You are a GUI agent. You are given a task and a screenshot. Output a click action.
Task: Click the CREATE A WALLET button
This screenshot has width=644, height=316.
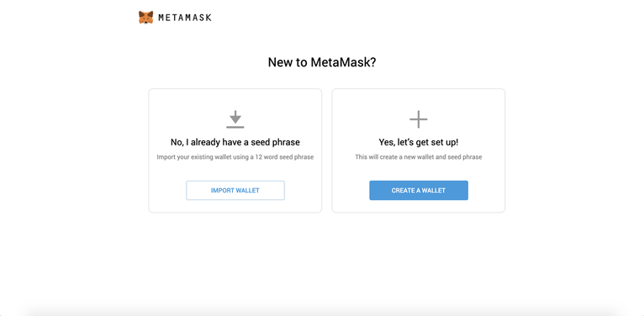[419, 191]
